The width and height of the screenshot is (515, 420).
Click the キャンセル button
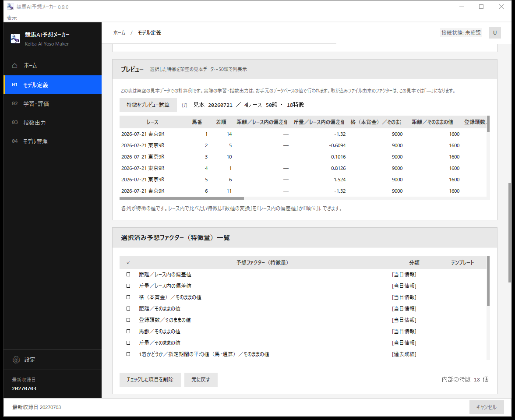487,407
